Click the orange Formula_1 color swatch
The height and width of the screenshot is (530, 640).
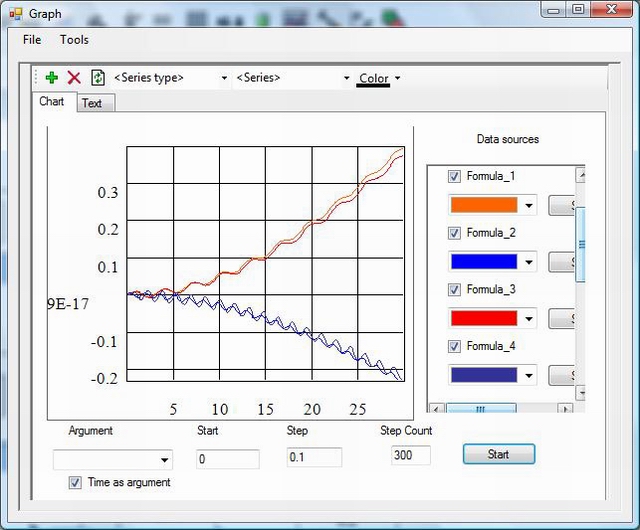tap(484, 205)
